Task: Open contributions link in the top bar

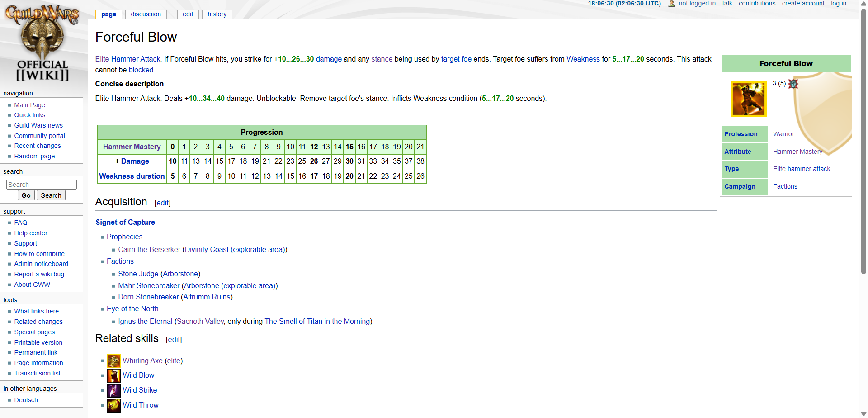Action: pyautogui.click(x=757, y=4)
